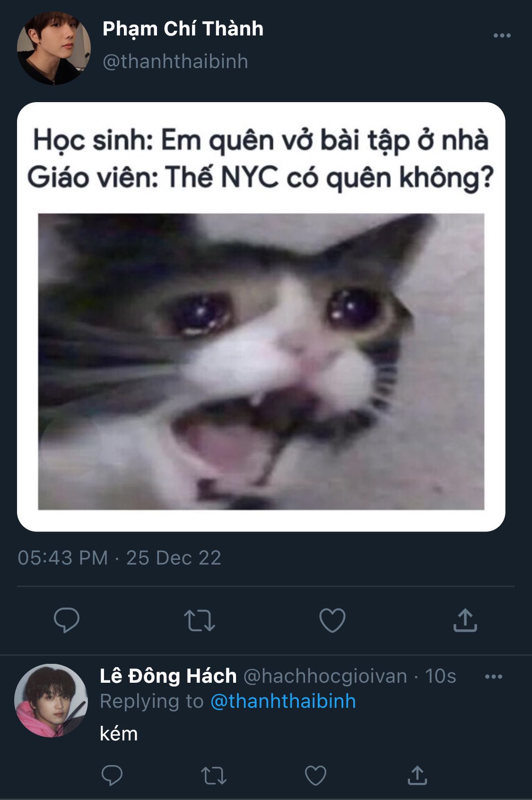
Task: Like Lê Đông Hách's reply
Action: (x=315, y=775)
